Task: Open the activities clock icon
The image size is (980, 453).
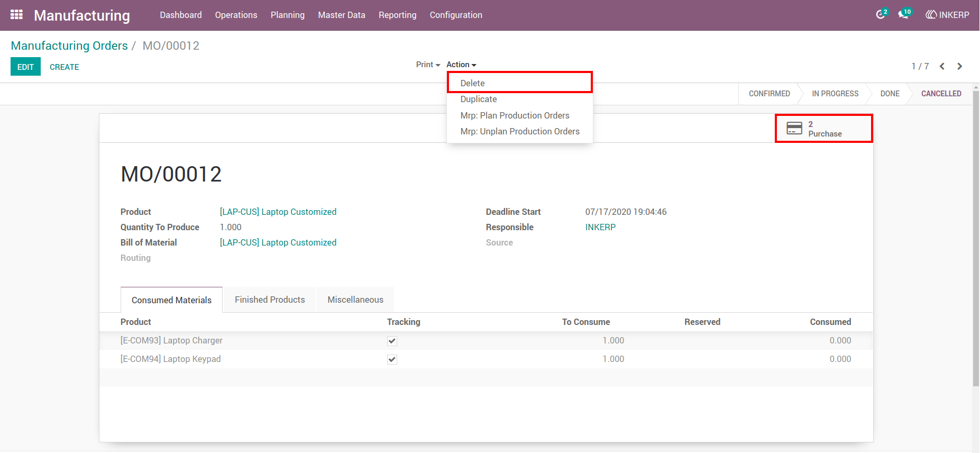Action: 881,15
